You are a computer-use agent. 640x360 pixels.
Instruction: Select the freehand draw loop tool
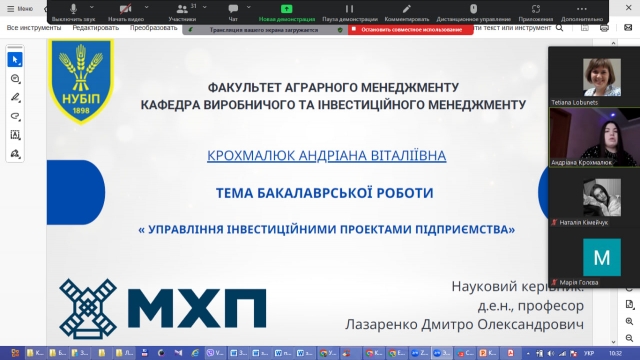(x=15, y=116)
